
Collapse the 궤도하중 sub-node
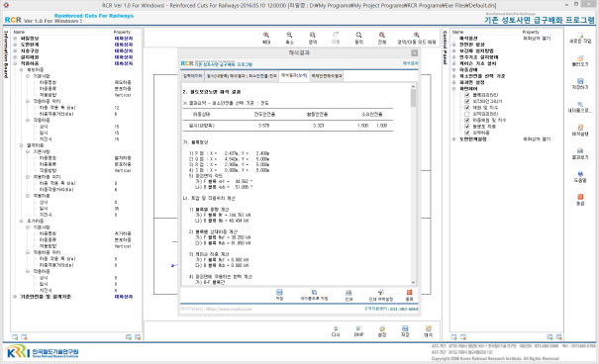coord(22,70)
